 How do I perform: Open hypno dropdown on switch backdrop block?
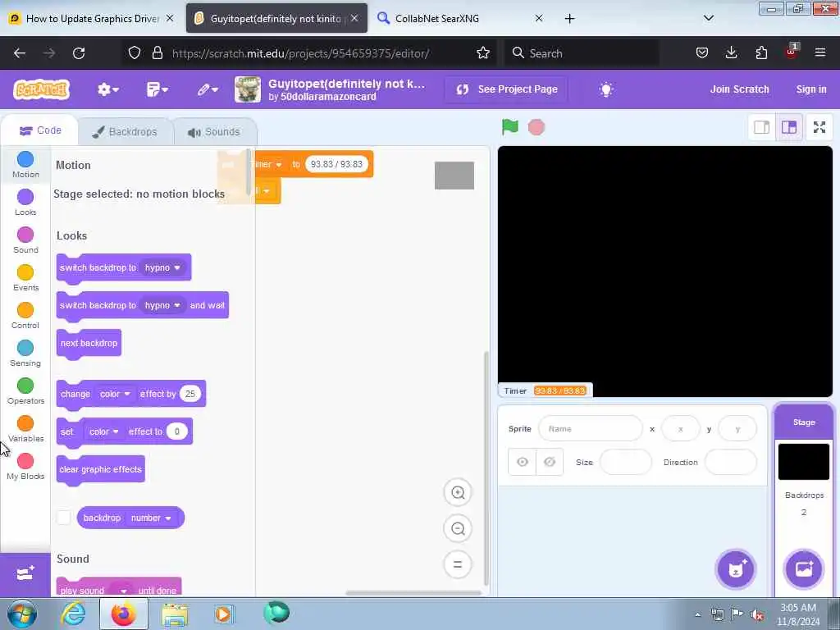tap(162, 267)
